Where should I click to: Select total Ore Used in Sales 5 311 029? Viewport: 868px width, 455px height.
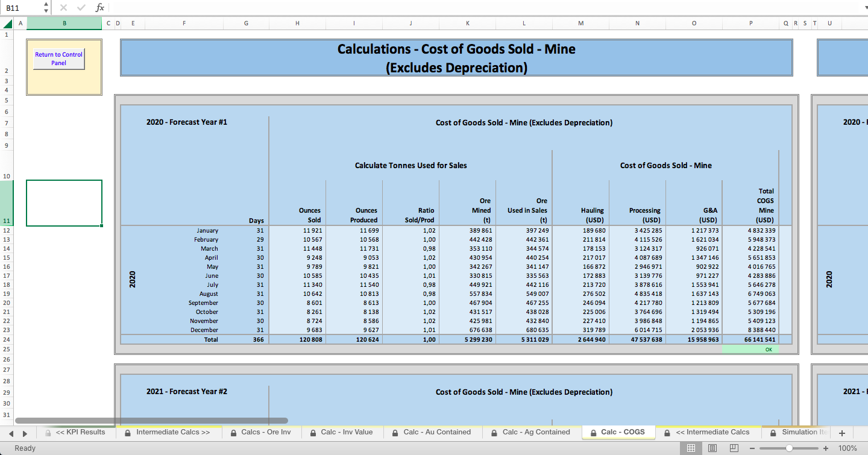(524, 339)
